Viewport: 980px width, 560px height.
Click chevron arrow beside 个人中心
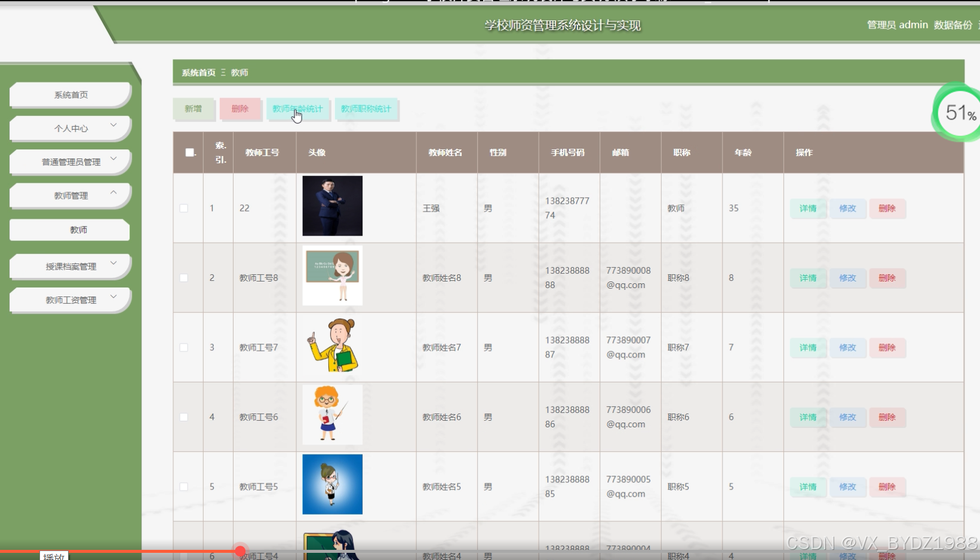tap(113, 125)
